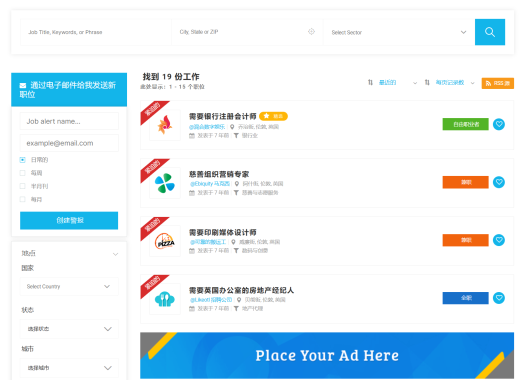The height and width of the screenshot is (380, 526).
Task: Open the records-per-page dropdown
Action: tap(455, 83)
